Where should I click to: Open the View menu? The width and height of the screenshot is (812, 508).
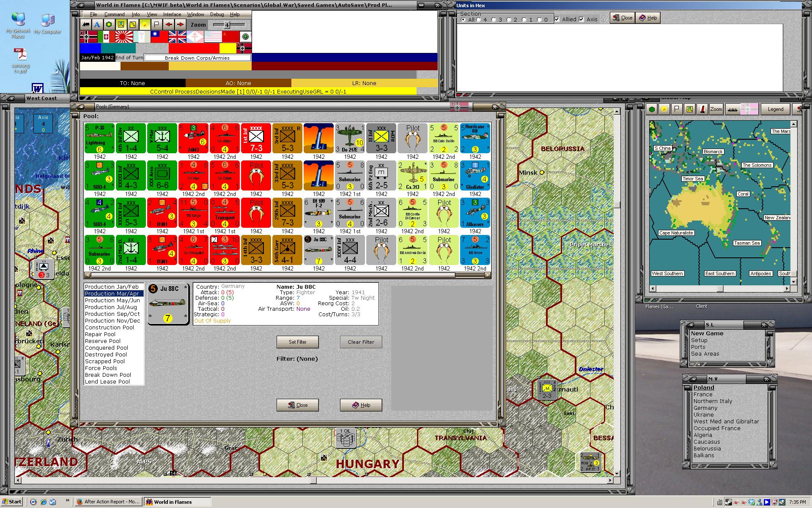tap(152, 14)
